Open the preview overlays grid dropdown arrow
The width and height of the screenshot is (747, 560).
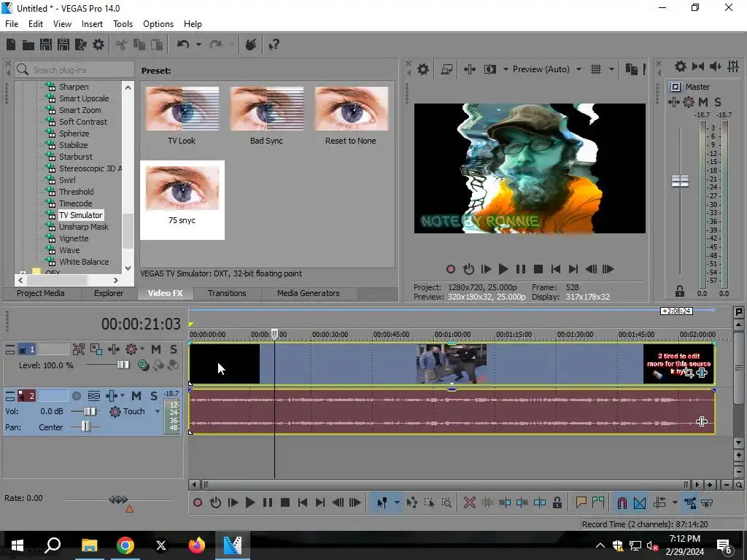click(611, 69)
